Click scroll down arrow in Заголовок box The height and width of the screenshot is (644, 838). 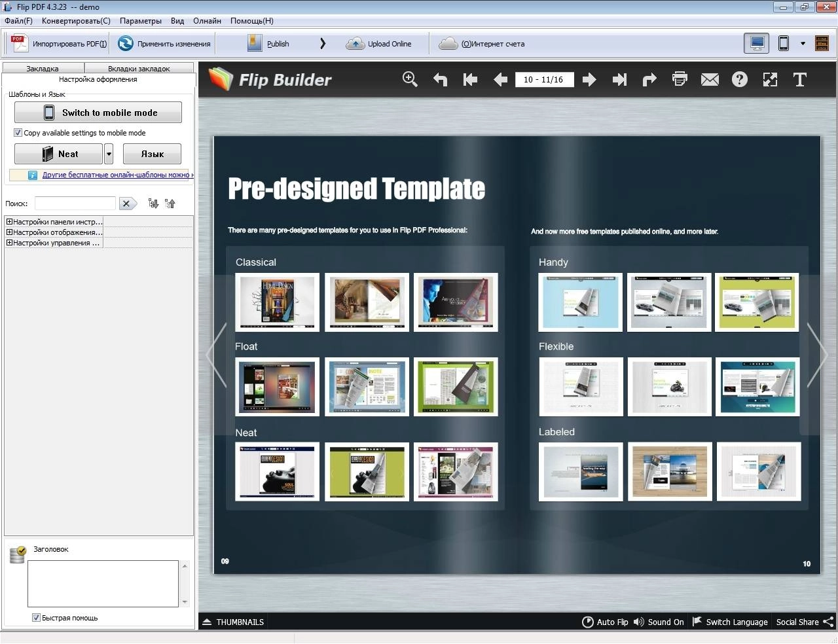[x=185, y=602]
